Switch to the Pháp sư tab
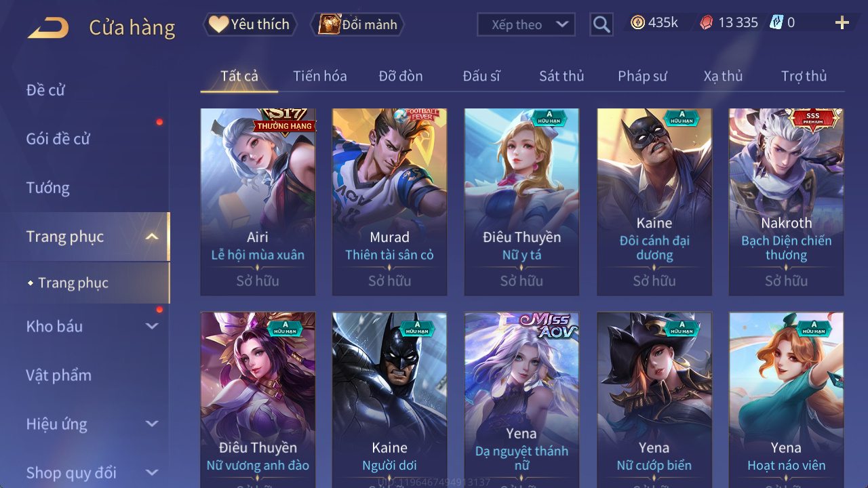This screenshot has width=868, height=488. [x=642, y=76]
